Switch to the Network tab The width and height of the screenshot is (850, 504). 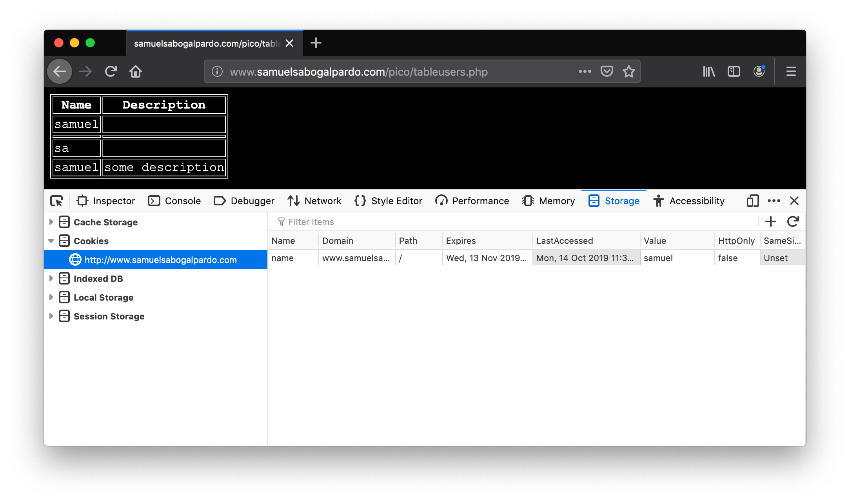(x=314, y=201)
